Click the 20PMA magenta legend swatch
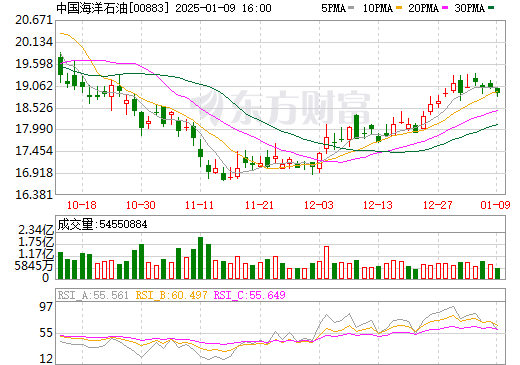520x365 pixels. [x=445, y=8]
